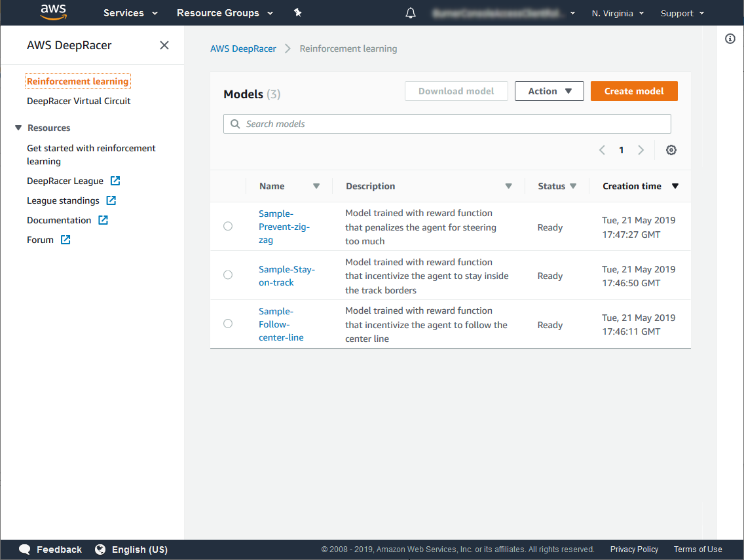744x560 pixels.
Task: Select the Sample-Follow-center-line radio button
Action: 228,324
